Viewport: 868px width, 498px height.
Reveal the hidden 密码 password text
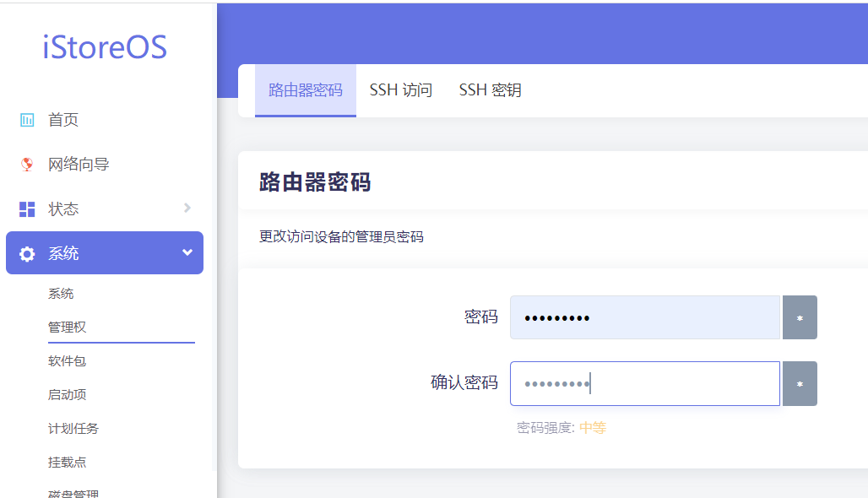(x=800, y=317)
